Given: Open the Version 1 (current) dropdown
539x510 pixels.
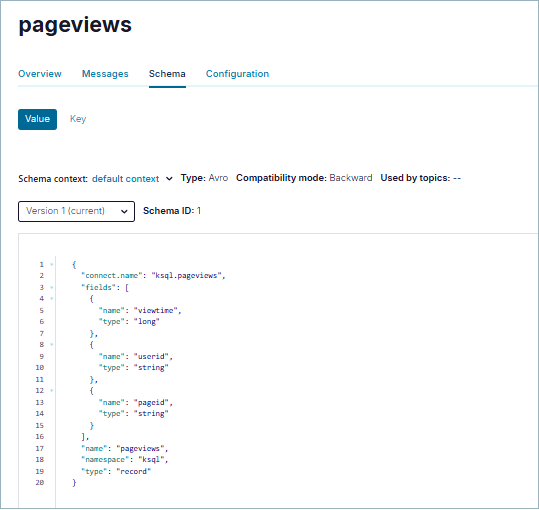Looking at the screenshot, I should 76,211.
